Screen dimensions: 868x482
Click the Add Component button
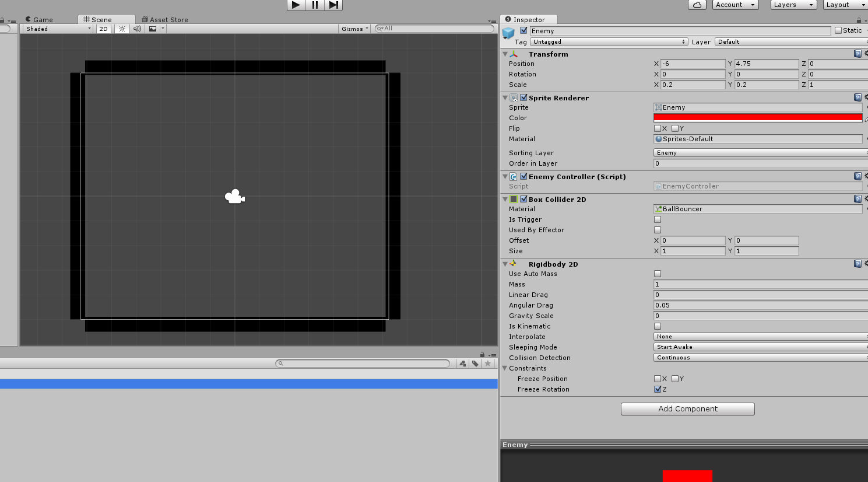(x=687, y=409)
